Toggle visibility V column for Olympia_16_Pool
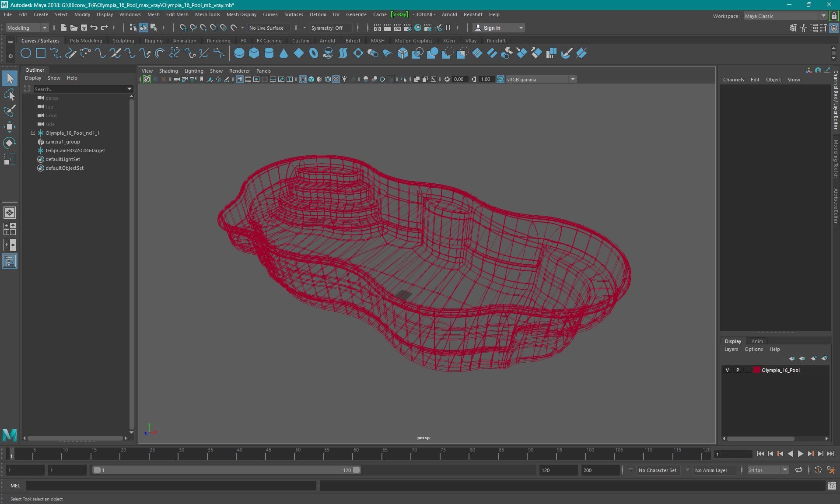The width and height of the screenshot is (840, 504). pos(727,370)
